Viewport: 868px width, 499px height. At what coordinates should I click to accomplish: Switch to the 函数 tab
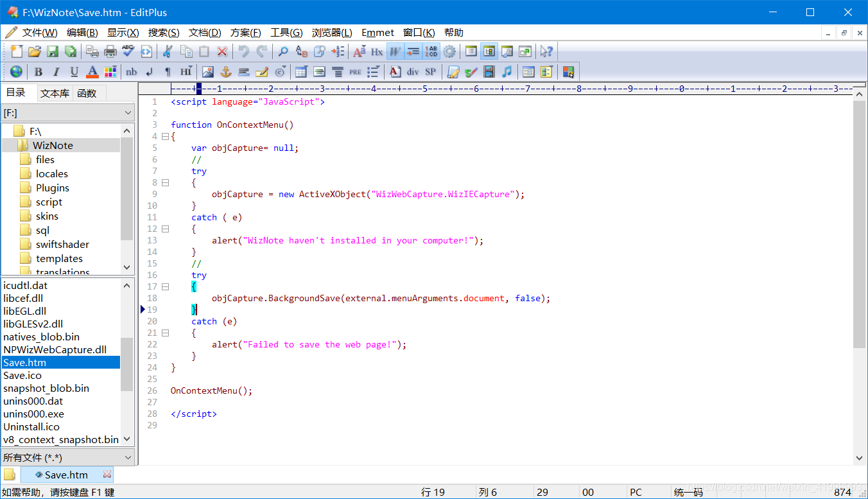tap(87, 93)
